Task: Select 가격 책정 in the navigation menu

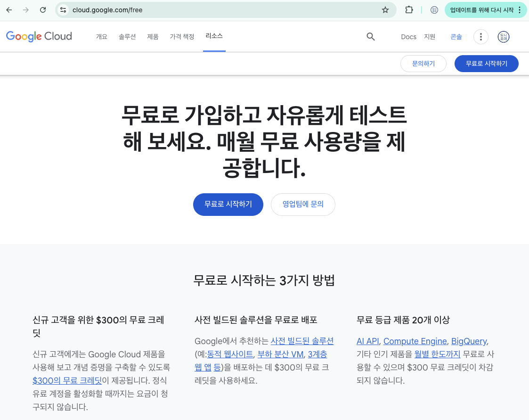Action: (x=182, y=36)
